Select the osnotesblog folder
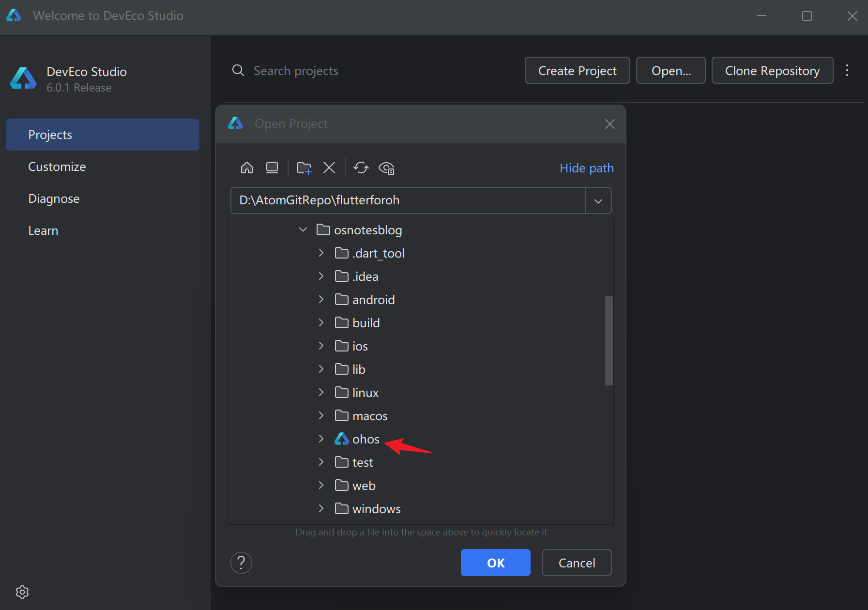 tap(421, 230)
